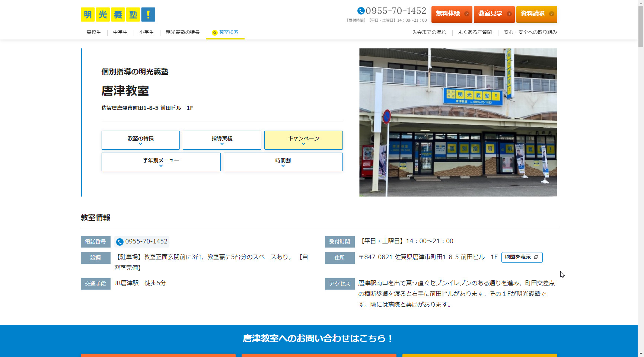Click 設備 label
644x357 pixels.
(x=96, y=258)
